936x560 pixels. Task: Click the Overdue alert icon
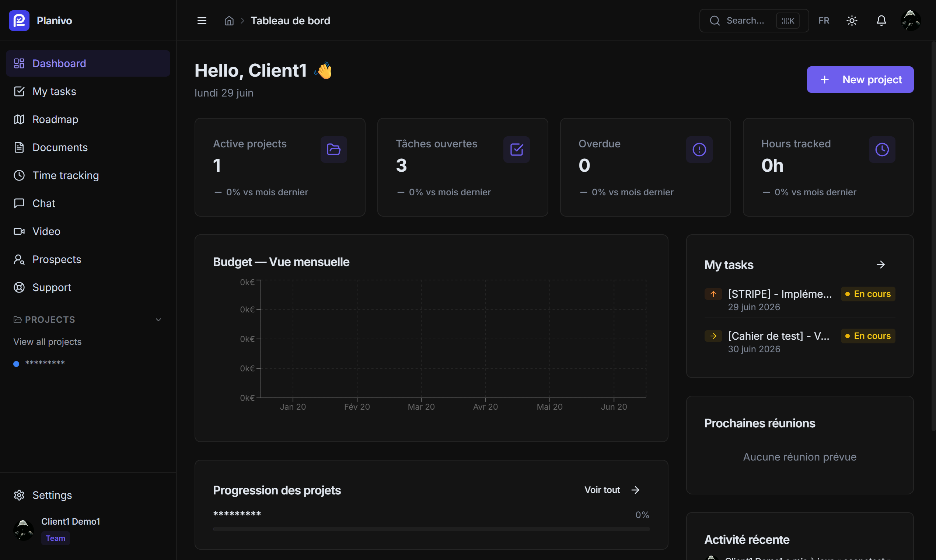pyautogui.click(x=699, y=150)
